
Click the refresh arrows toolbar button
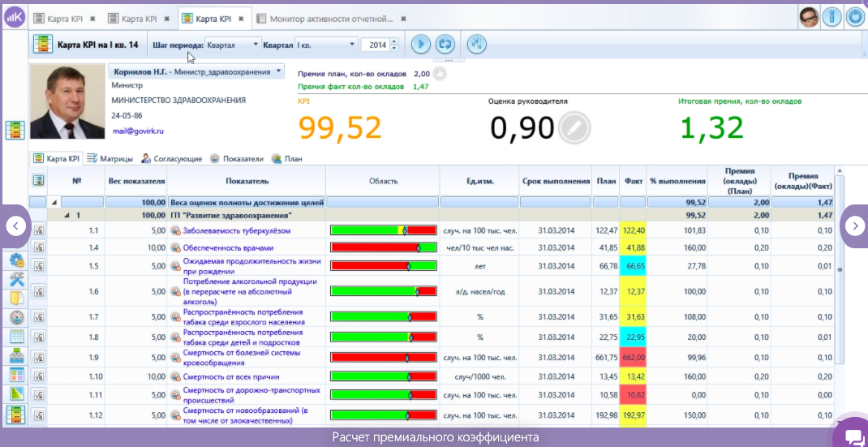(x=445, y=44)
